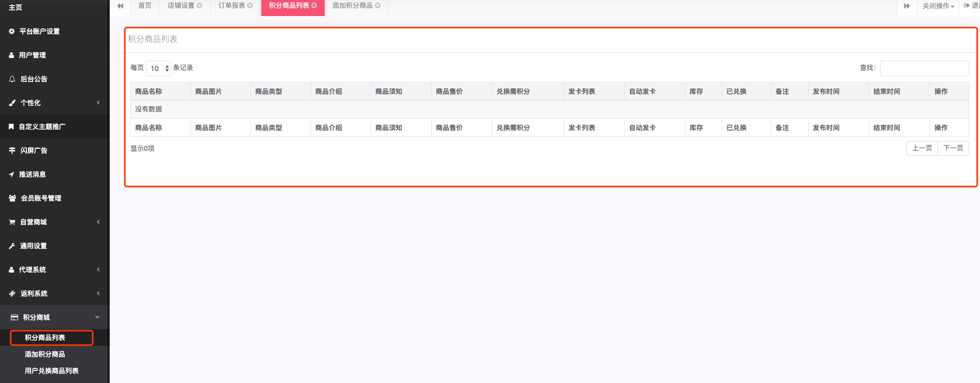Sort by the 库存 header in the top row
Image resolution: width=980 pixels, height=383 pixels.
click(x=703, y=92)
